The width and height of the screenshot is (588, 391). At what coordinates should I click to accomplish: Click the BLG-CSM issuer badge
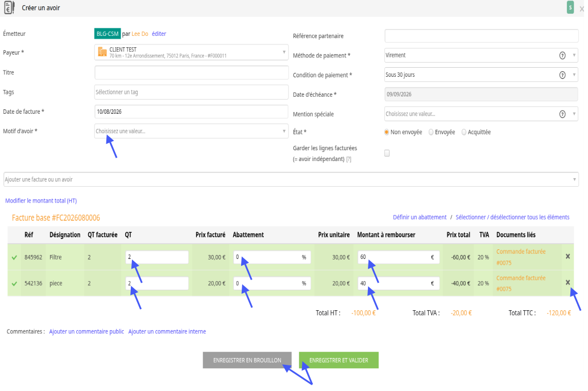107,34
